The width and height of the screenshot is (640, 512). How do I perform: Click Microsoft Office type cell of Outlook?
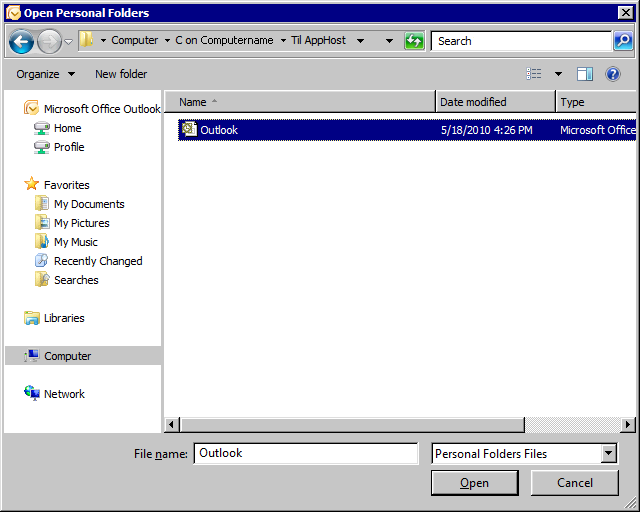[598, 130]
